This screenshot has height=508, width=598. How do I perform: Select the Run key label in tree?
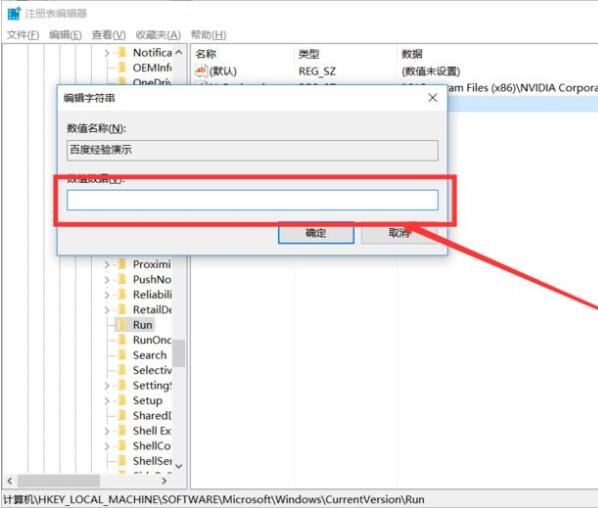tap(143, 325)
